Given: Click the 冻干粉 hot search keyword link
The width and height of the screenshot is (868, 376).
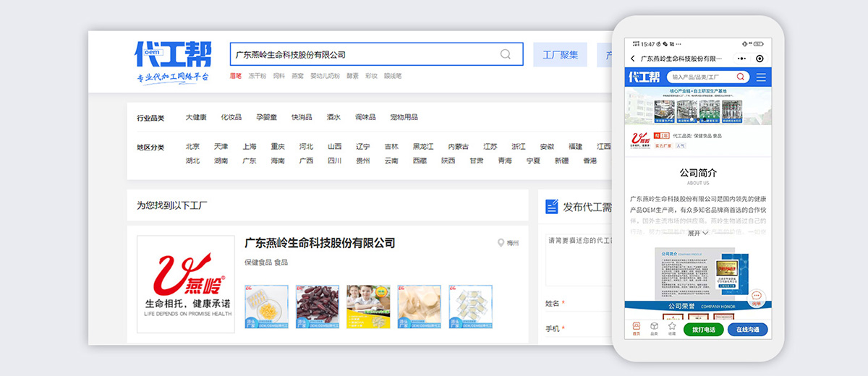Looking at the screenshot, I should coord(257,76).
